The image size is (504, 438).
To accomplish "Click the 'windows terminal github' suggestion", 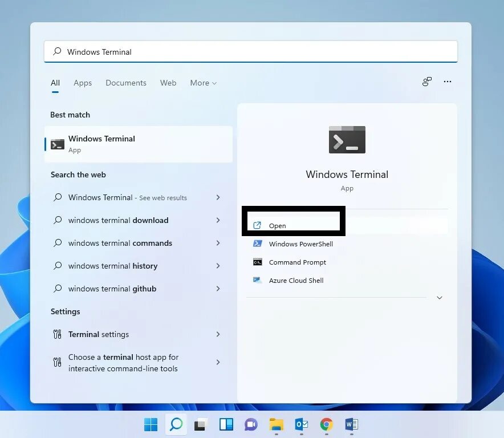I will [x=138, y=289].
